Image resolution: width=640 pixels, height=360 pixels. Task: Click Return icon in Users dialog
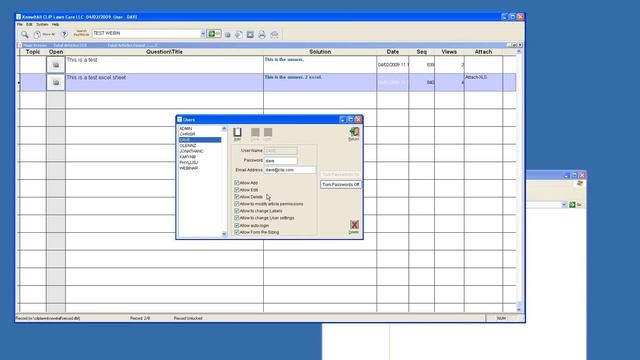click(354, 133)
